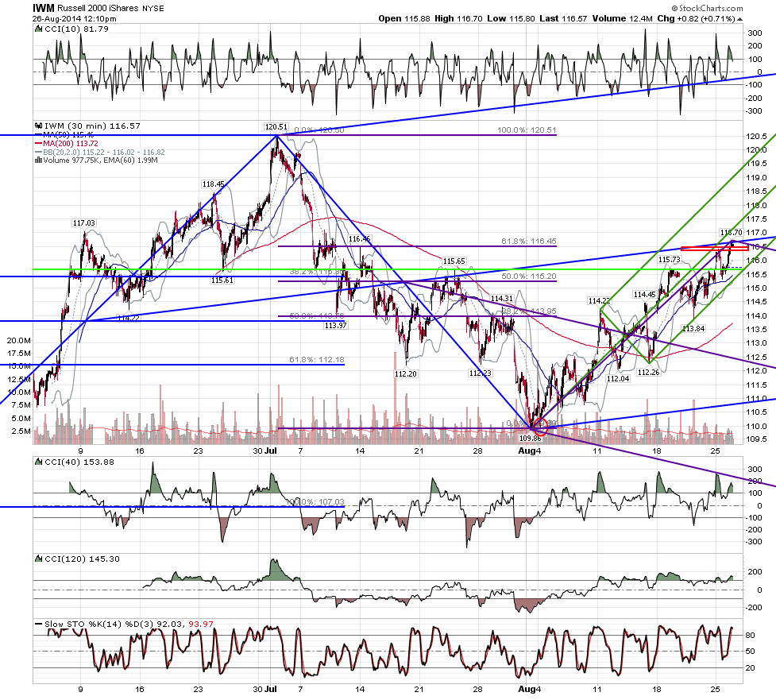Click the 109.86 low price label
776x700 pixels.
(530, 438)
